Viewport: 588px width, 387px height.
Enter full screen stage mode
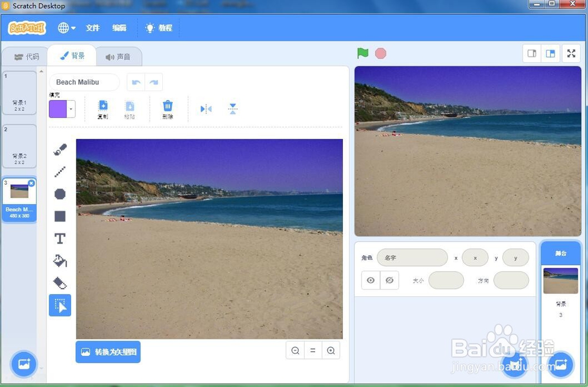coord(571,54)
